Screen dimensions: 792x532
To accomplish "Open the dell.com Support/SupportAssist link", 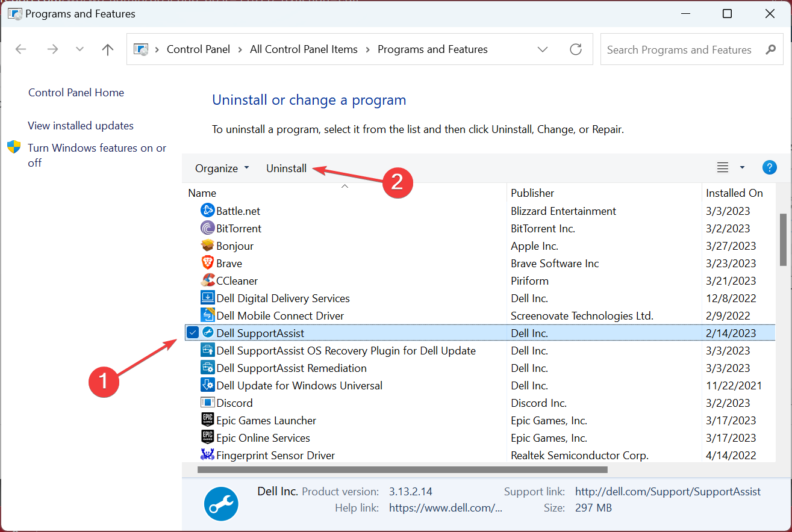I will [x=668, y=492].
